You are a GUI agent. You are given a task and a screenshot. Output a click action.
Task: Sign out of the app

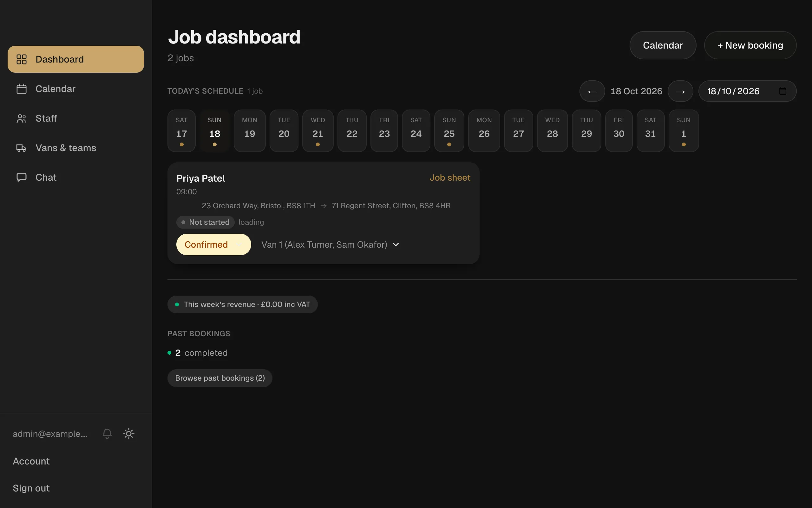(x=31, y=488)
